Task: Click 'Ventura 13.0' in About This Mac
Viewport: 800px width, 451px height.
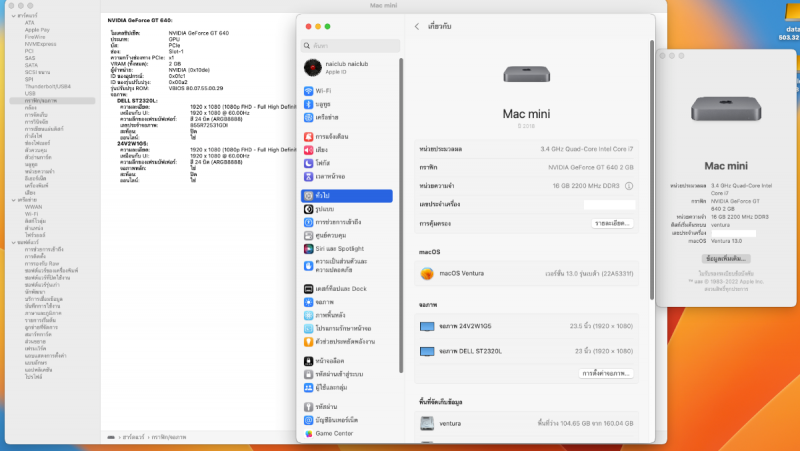Action: pos(727,241)
